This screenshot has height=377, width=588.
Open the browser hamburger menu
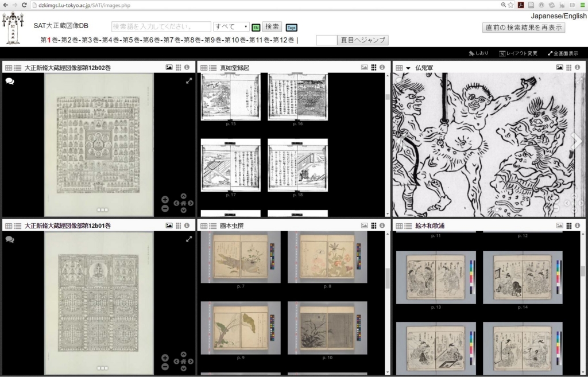[x=582, y=5]
